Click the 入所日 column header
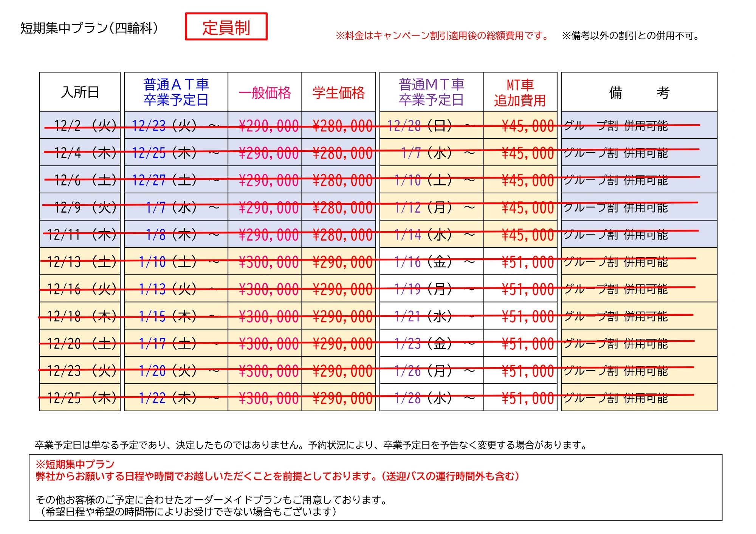Viewport: 756px width, 534px height. (x=80, y=92)
